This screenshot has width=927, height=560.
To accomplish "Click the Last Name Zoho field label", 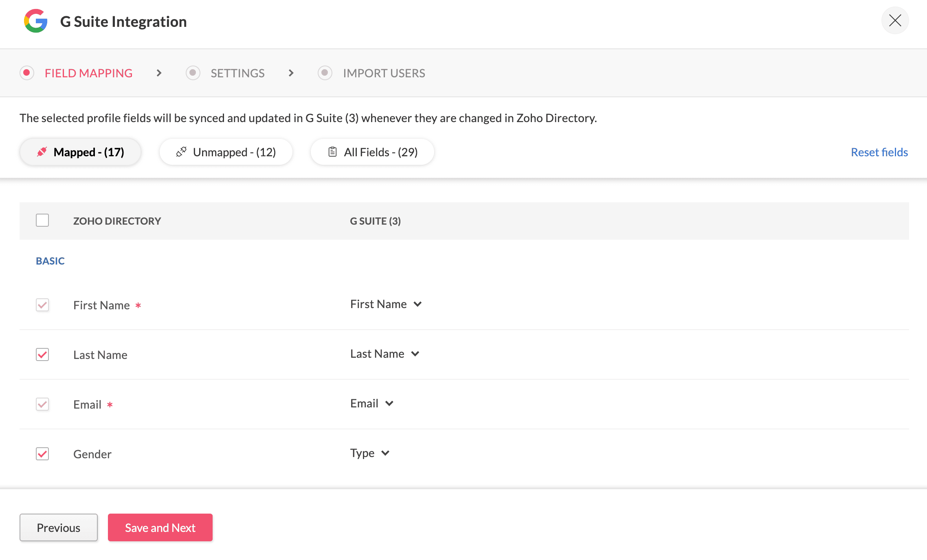I will pos(100,355).
